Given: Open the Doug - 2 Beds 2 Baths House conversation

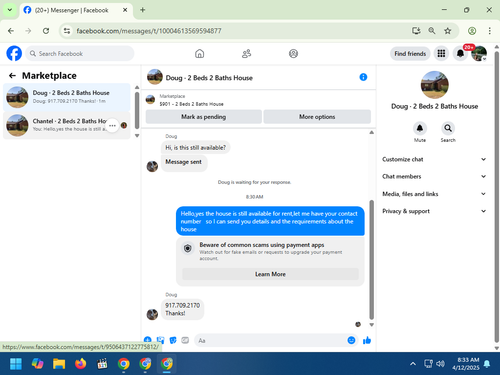Looking at the screenshot, I should point(67,97).
